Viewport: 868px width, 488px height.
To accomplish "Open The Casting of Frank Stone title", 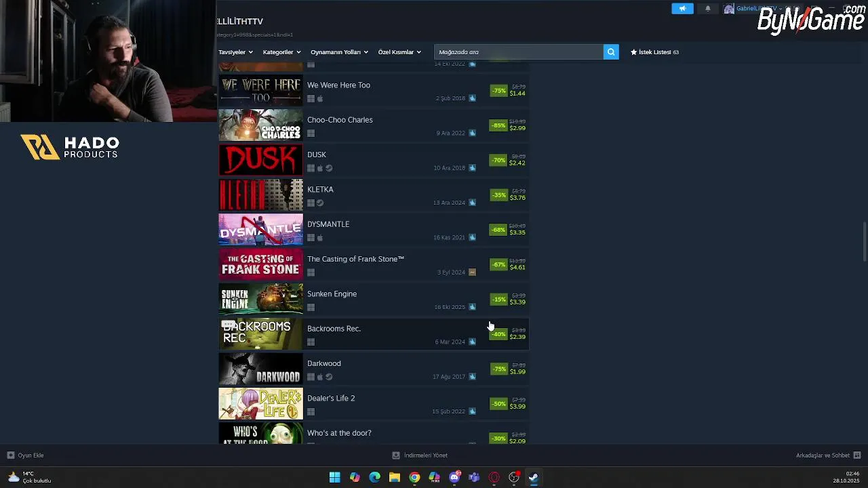I will (x=355, y=259).
